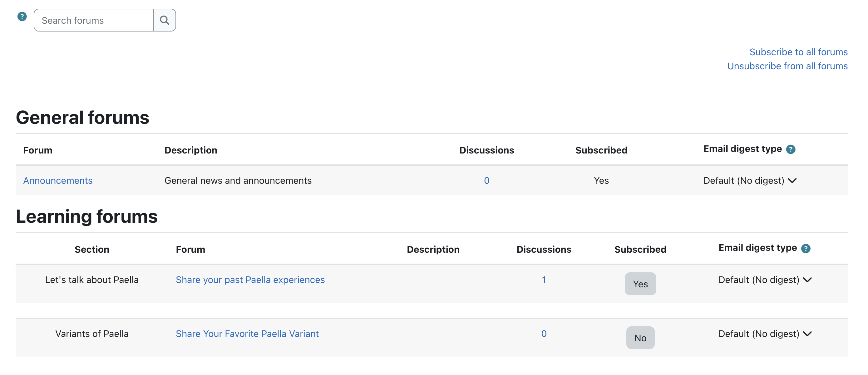The height and width of the screenshot is (375, 868).
Task: Expand digest dropdown for Favorite Paella Variant forum
Action: coord(765,334)
